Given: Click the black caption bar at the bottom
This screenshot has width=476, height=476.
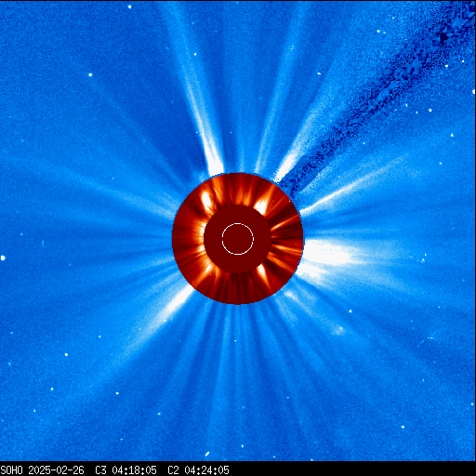Looking at the screenshot, I should point(238,469).
